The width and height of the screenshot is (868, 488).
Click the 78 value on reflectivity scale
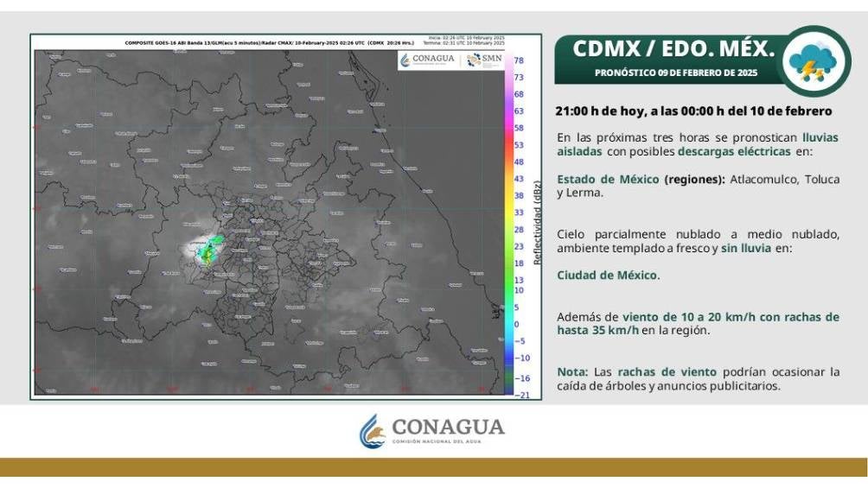click(520, 60)
